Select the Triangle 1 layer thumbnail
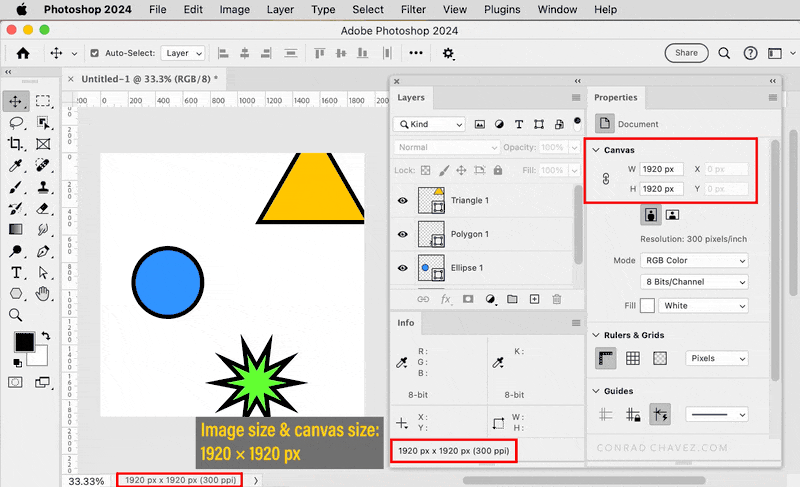800x487 pixels. click(431, 200)
